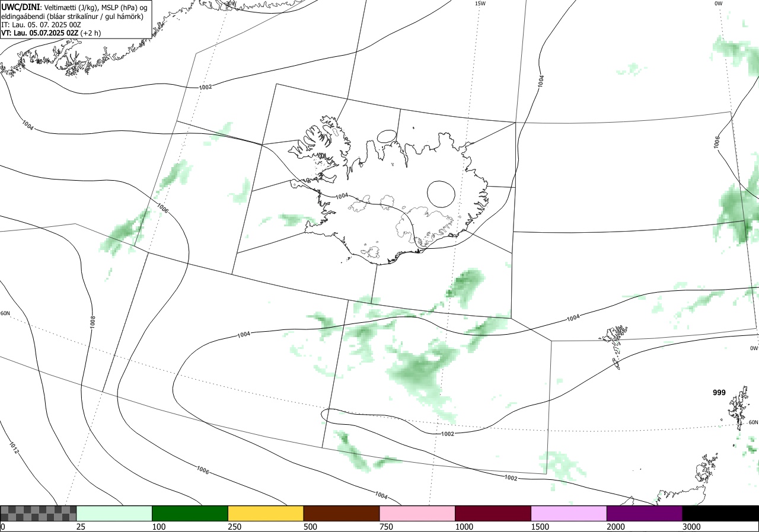The width and height of the screenshot is (759, 532).
Task: Click the legend value "100"
Action: pos(159,527)
